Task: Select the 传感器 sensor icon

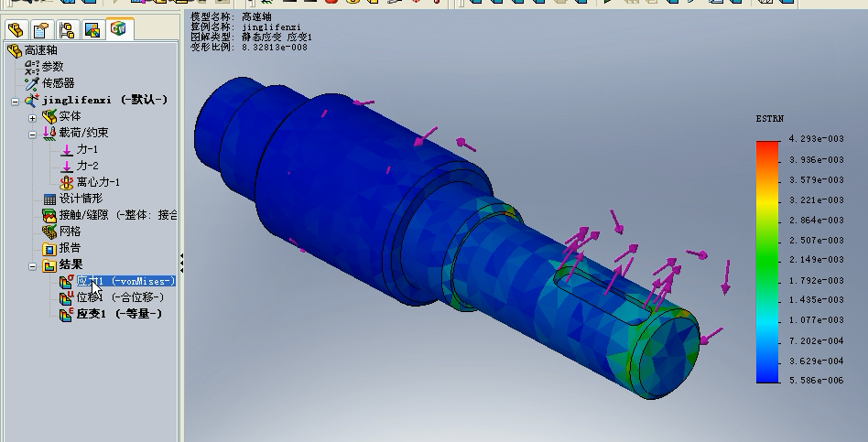Action: (x=31, y=83)
